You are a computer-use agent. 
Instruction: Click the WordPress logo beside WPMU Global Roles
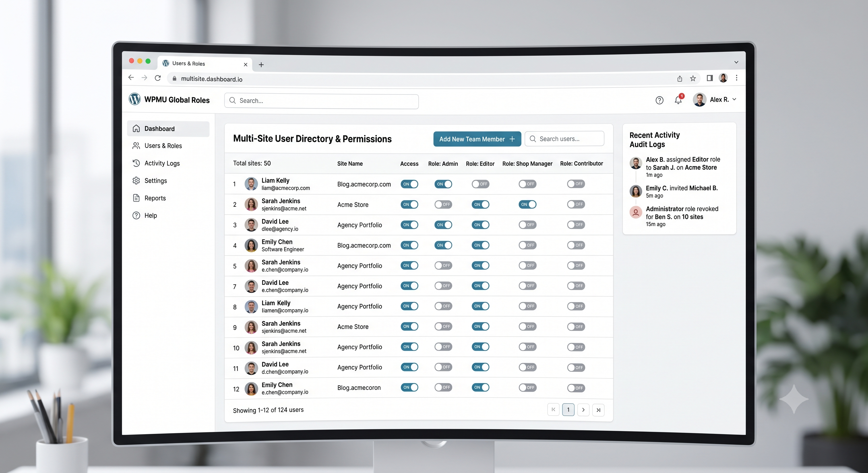[x=135, y=99]
